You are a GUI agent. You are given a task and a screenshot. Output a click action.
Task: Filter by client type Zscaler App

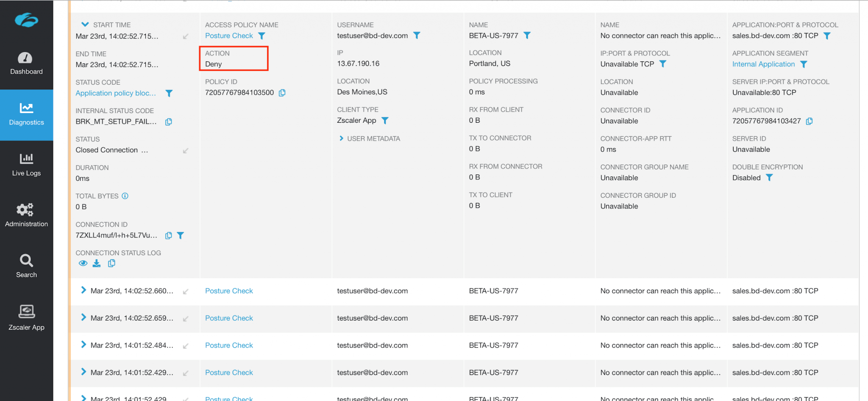(385, 120)
